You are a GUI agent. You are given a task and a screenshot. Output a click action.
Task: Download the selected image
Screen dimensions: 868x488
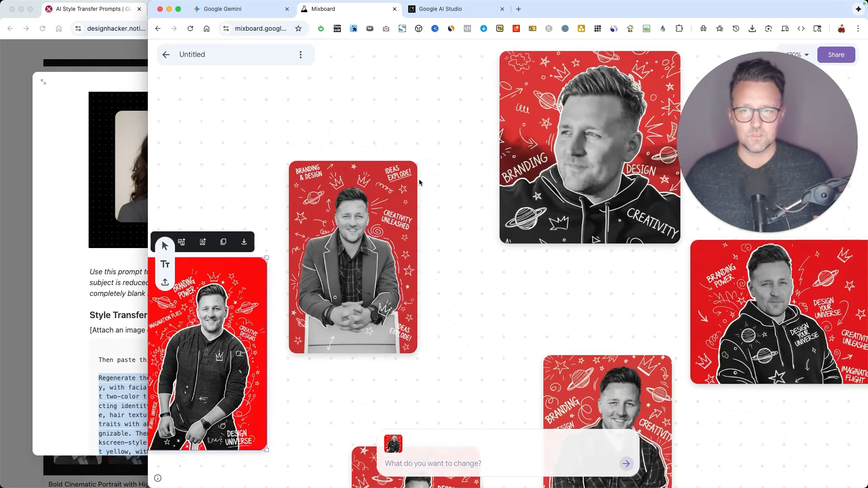coord(244,242)
